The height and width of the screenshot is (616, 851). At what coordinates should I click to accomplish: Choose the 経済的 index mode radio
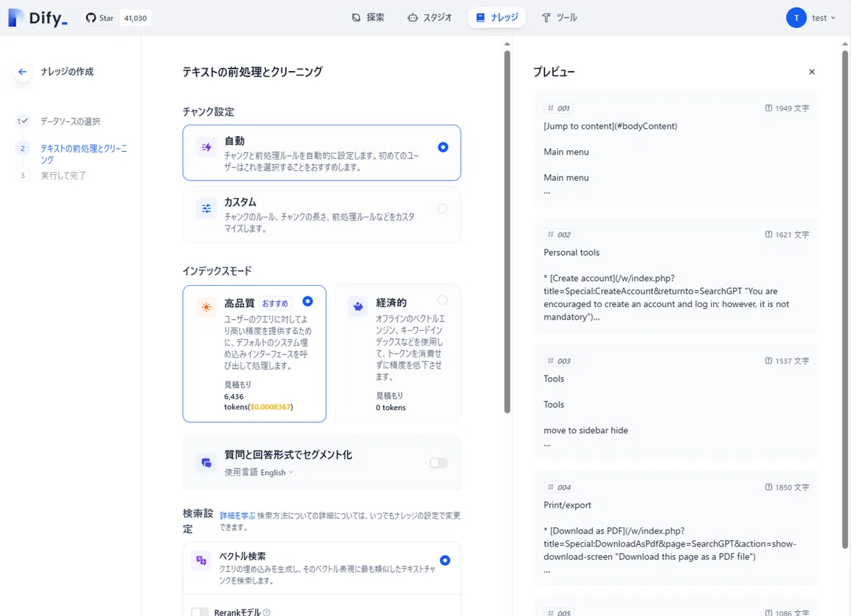click(443, 300)
